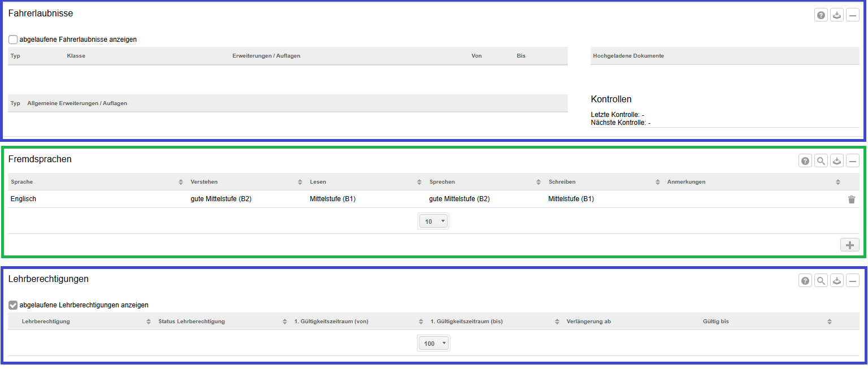Screen dimensions: 868x369
Task: Uncheck abgelaufene Lehrberechtigungen anzeigen
Action: tap(13, 305)
